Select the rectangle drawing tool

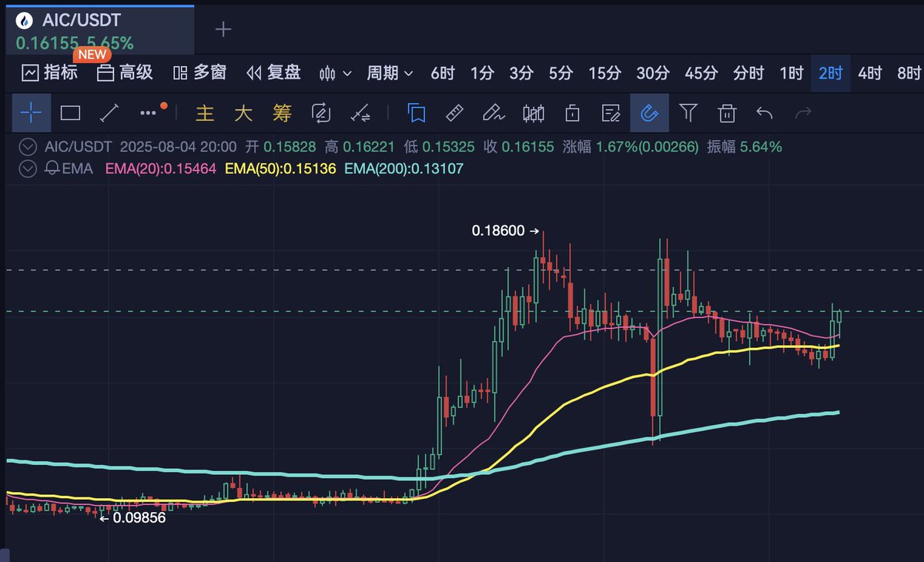[x=70, y=113]
